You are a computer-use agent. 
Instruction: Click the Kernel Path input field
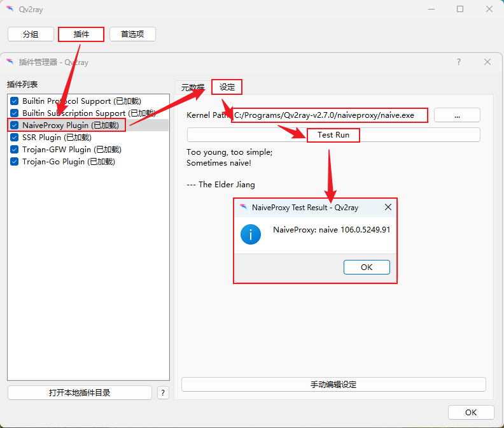pos(330,115)
